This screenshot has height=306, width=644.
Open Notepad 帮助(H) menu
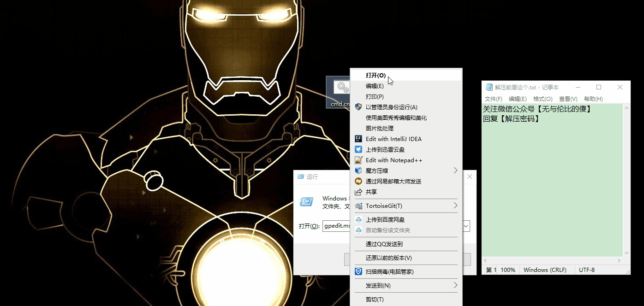[593, 99]
